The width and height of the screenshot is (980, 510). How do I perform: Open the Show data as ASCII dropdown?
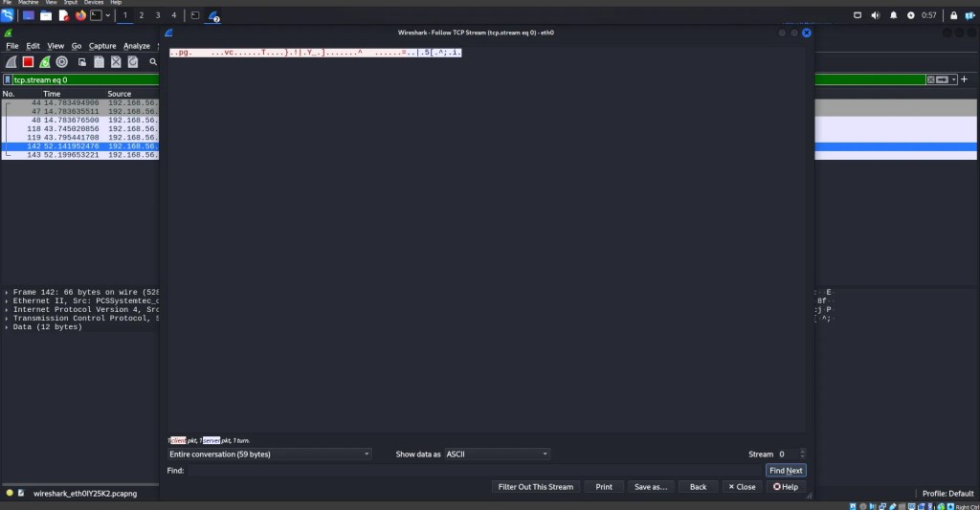tap(497, 455)
